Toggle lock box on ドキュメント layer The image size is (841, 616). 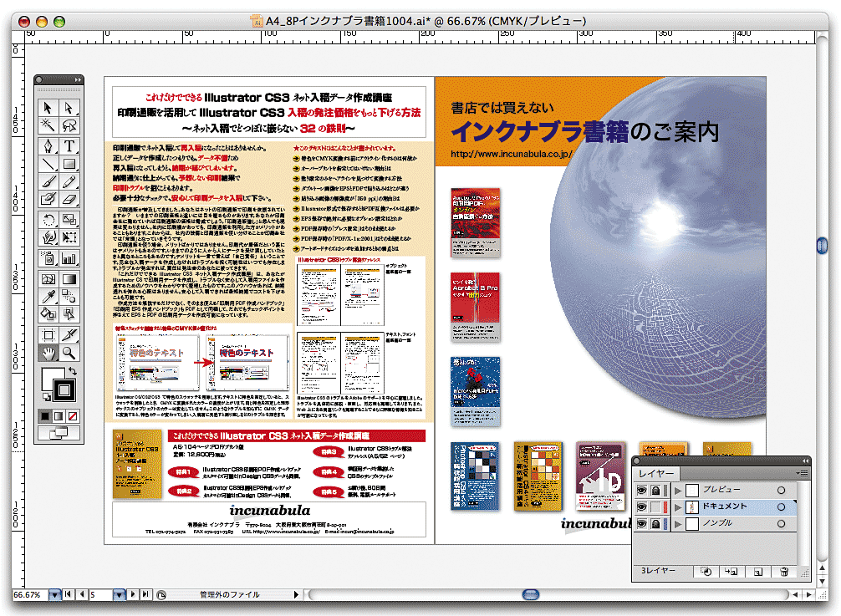point(655,507)
